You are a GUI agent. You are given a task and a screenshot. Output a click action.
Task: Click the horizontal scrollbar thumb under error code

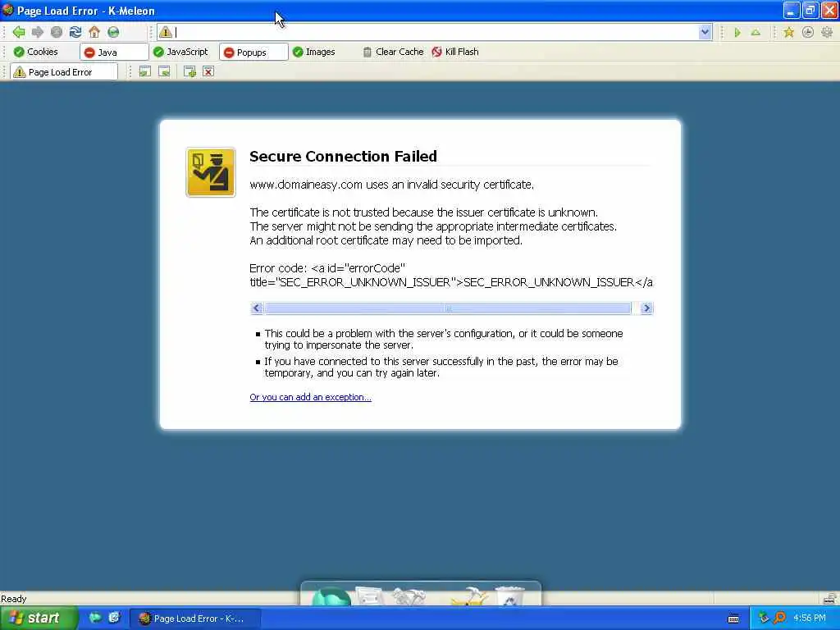coord(448,308)
